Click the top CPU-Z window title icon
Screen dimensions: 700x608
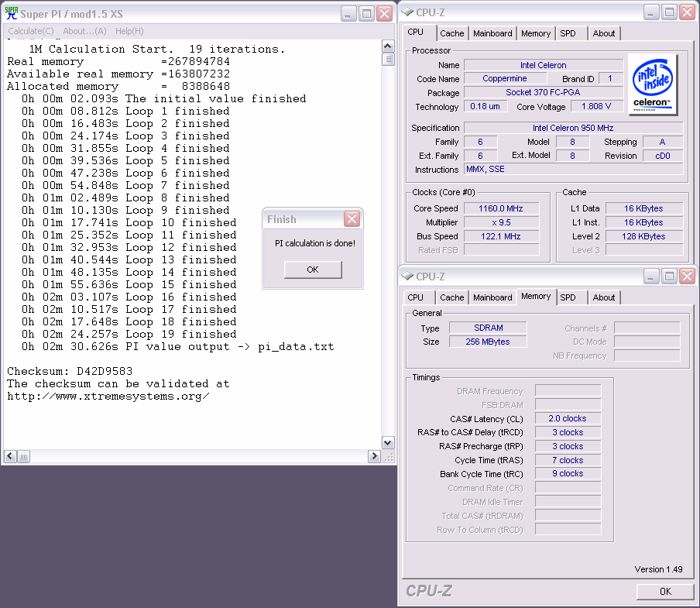[407, 12]
